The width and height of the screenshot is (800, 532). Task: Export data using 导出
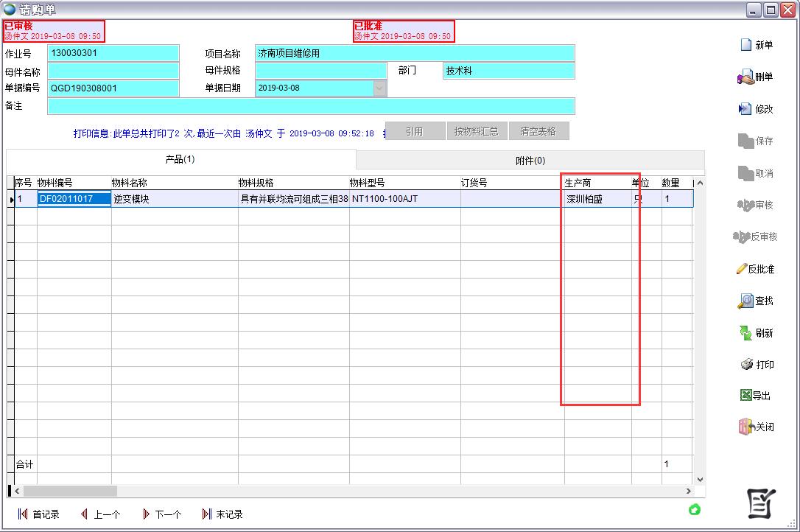[745, 396]
